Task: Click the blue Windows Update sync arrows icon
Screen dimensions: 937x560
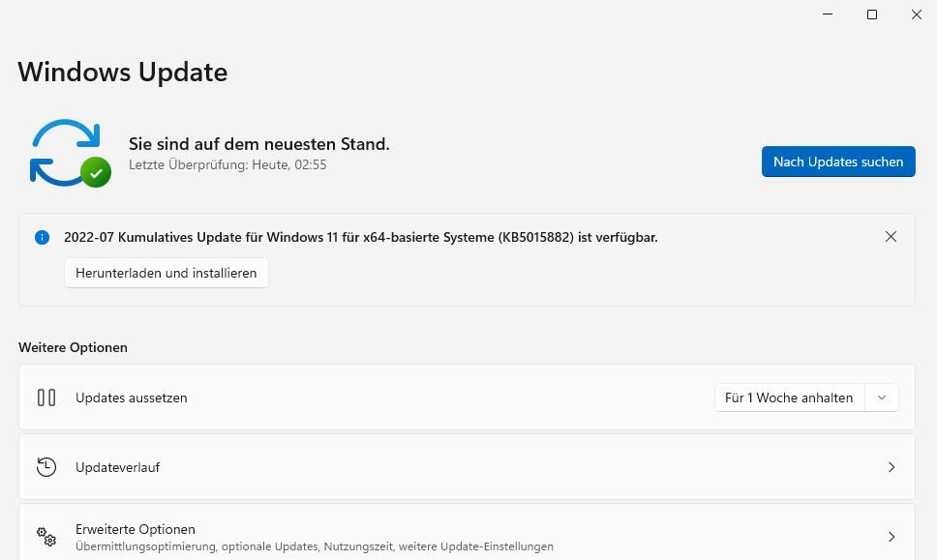Action: pos(64,151)
